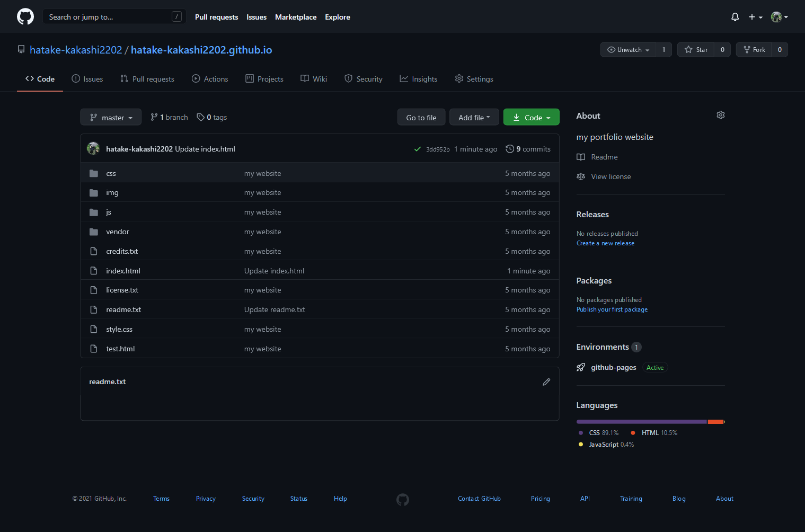Click the commit author avatar image
The width and height of the screenshot is (805, 532).
93,148
